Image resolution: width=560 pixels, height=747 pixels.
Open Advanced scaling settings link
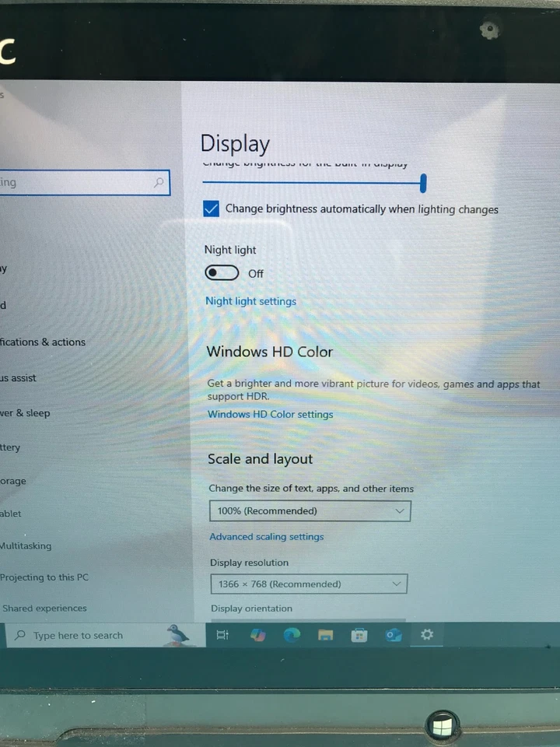pos(267,537)
